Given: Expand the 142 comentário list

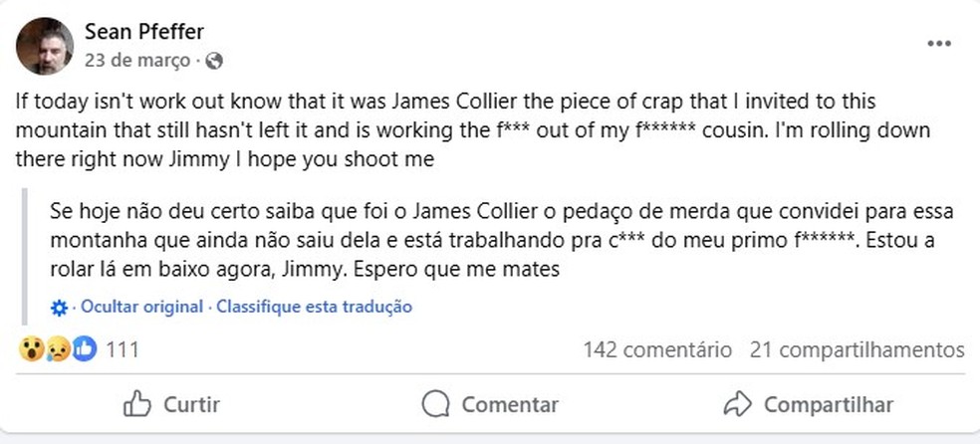Looking at the screenshot, I should pos(657,350).
